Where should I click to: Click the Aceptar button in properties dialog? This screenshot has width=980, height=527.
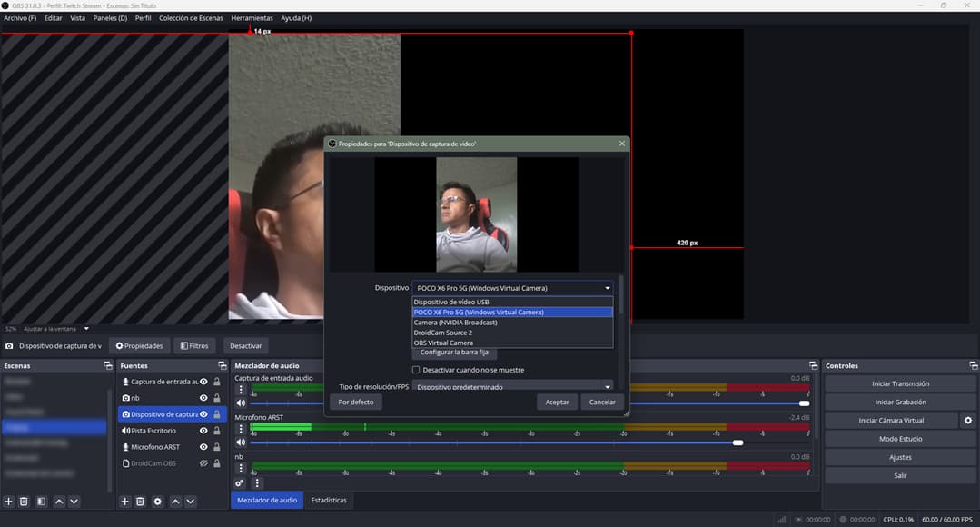[x=557, y=402]
